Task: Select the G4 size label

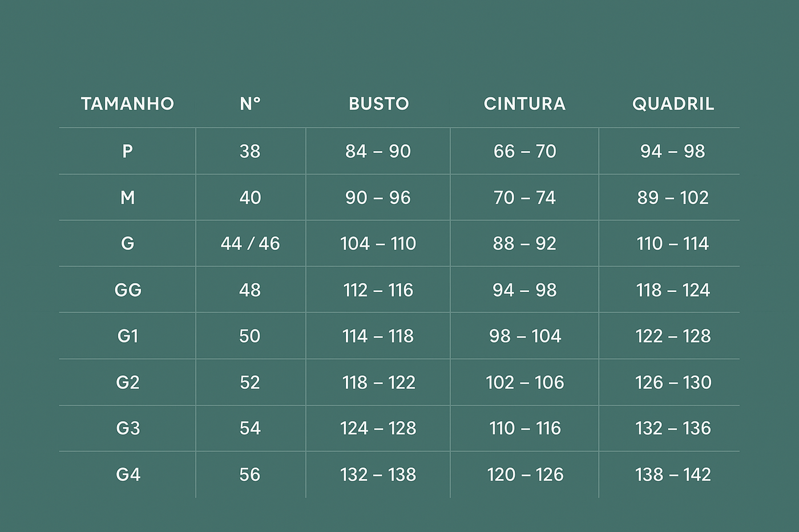Action: 127,474
